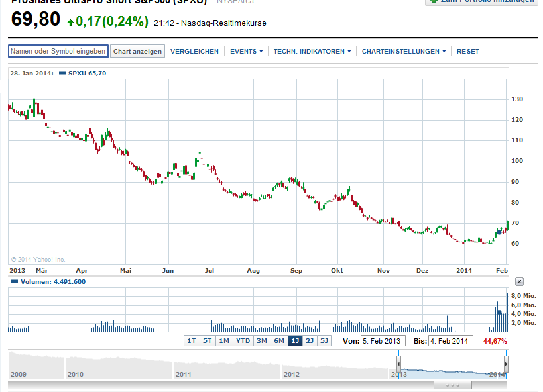Click blue data point dot on volume chart
Screen dimensions: 543x392
click(499, 312)
